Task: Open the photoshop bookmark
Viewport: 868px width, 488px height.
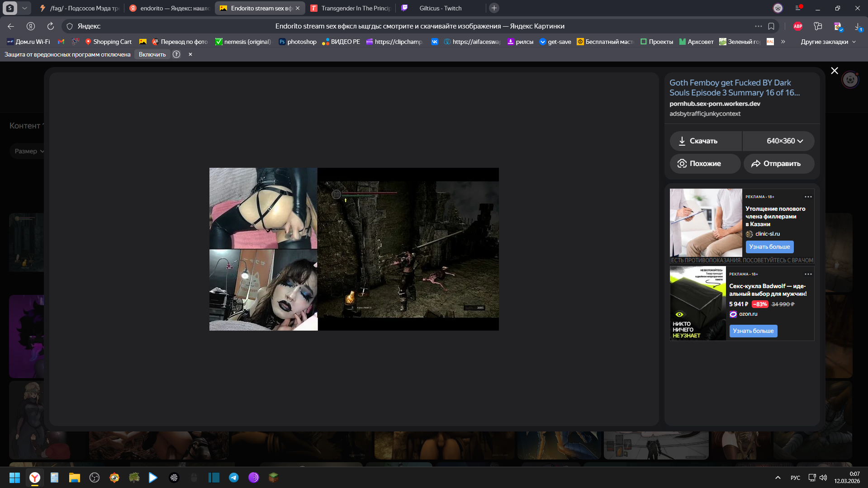Action: pyautogui.click(x=298, y=42)
